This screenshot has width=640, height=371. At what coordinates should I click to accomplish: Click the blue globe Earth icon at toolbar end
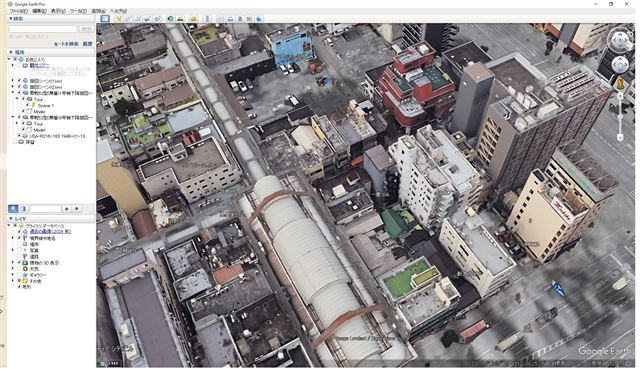[x=259, y=18]
